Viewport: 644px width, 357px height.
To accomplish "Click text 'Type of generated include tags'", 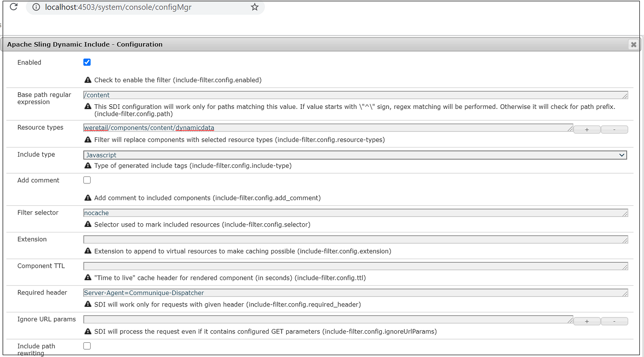I will pyautogui.click(x=141, y=165).
